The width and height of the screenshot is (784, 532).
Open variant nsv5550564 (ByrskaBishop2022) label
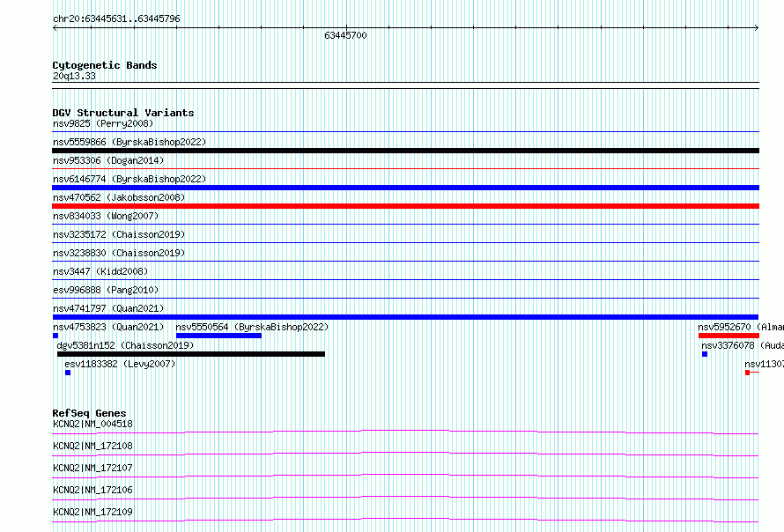[x=252, y=327]
